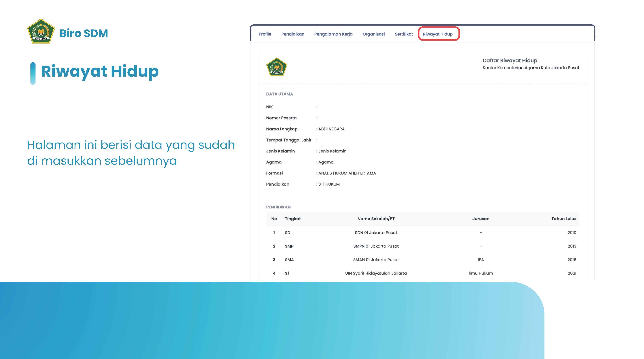Click Kantor Kementerian Agama Kota Jakarta Pusat text
644x359 pixels.
click(x=531, y=68)
